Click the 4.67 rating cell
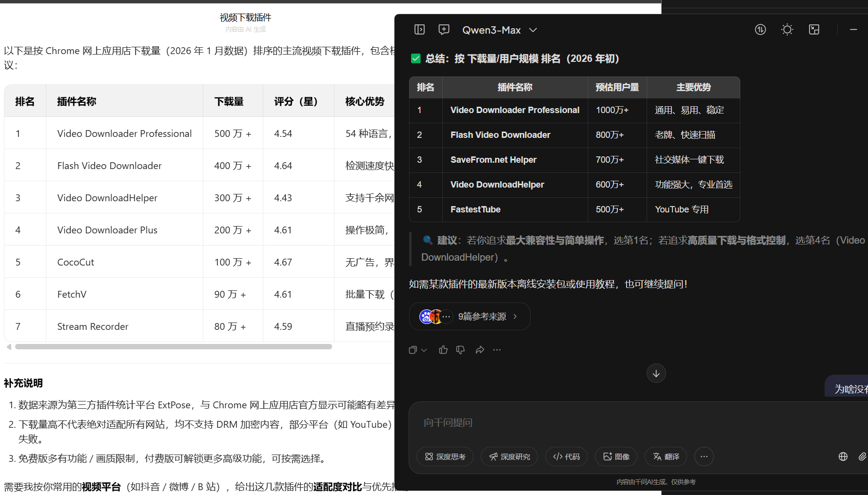The height and width of the screenshot is (495, 868). 283,262
